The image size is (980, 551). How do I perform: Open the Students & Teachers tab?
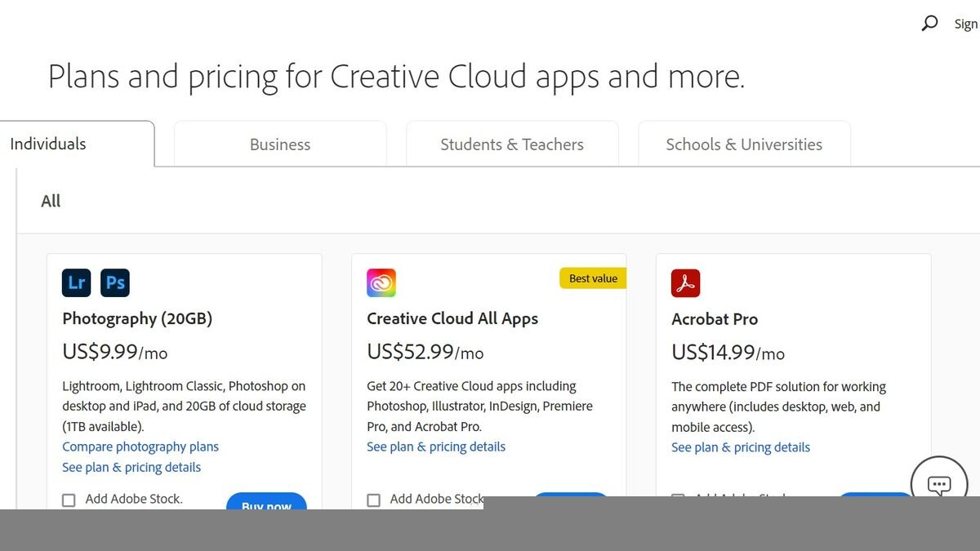click(x=512, y=144)
